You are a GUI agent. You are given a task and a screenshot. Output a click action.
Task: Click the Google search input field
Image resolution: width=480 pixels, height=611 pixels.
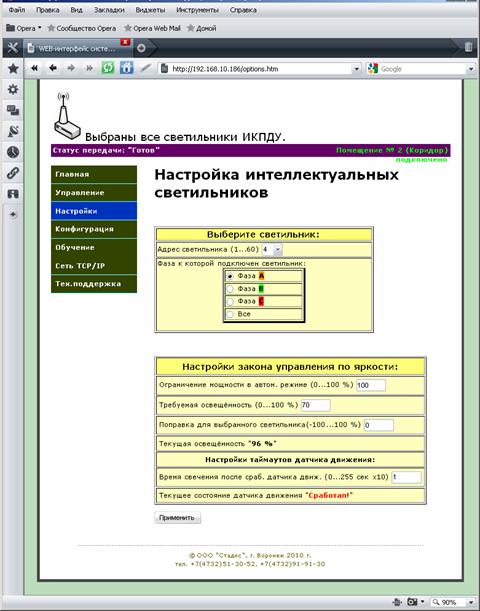422,69
